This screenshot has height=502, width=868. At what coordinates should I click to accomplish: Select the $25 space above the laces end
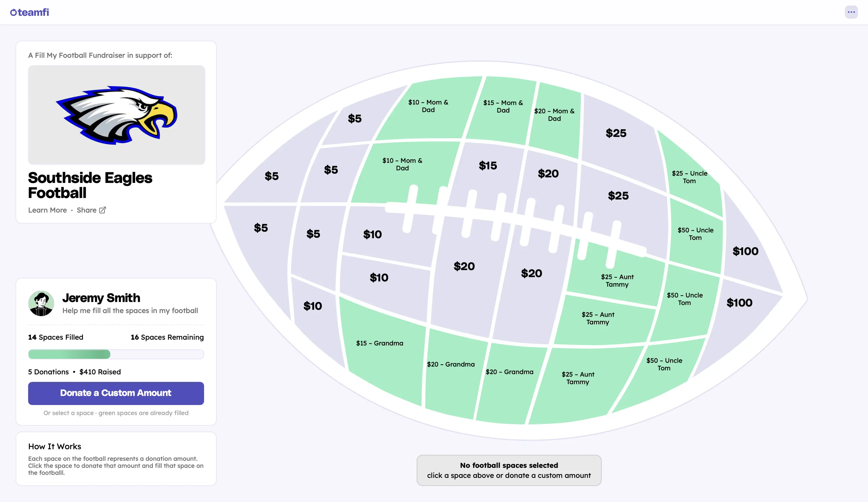(x=618, y=196)
